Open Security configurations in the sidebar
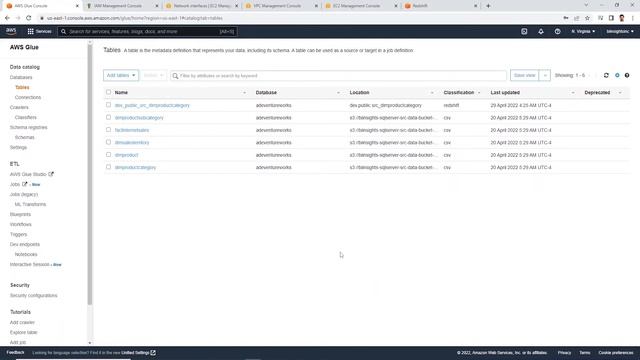Screen dimensions: 640x360 coord(33,295)
